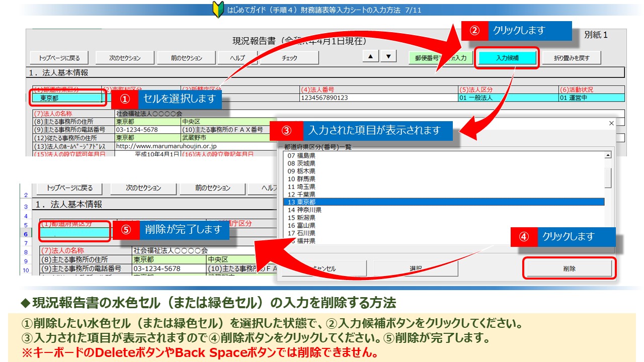The image size is (644, 362).
Task: Click the チェック button
Action: (x=289, y=58)
